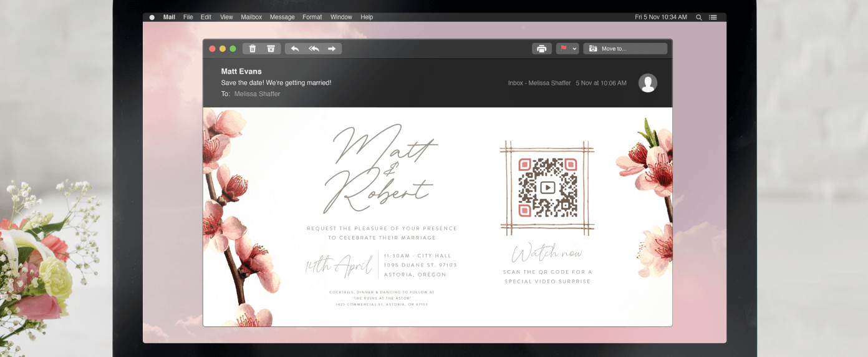Click the date and time in the menu bar
The image size is (868, 357).
[x=660, y=17]
